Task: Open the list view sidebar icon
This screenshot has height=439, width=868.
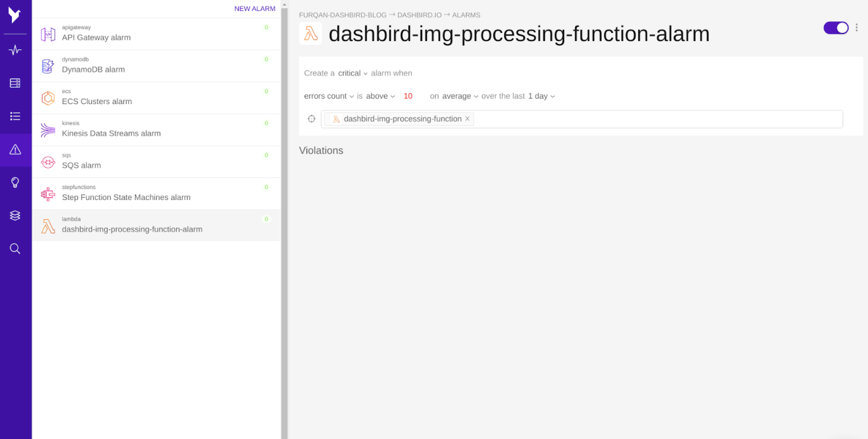Action: click(x=15, y=116)
